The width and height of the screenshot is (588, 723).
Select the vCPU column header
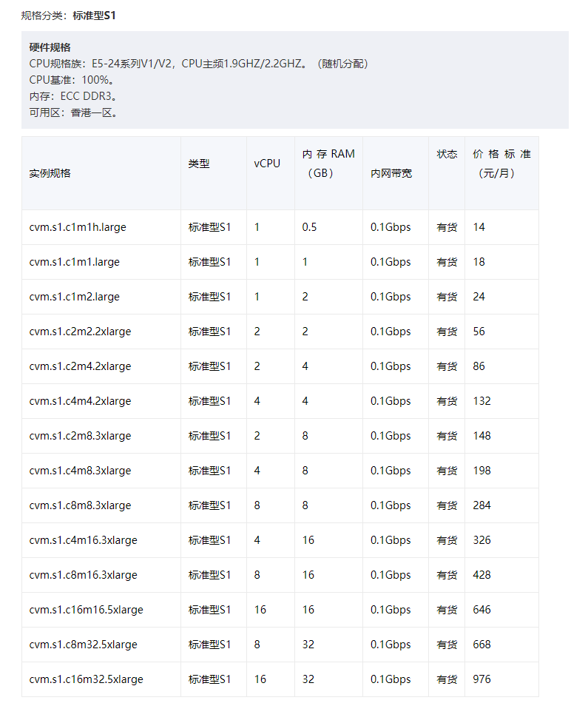pos(267,164)
